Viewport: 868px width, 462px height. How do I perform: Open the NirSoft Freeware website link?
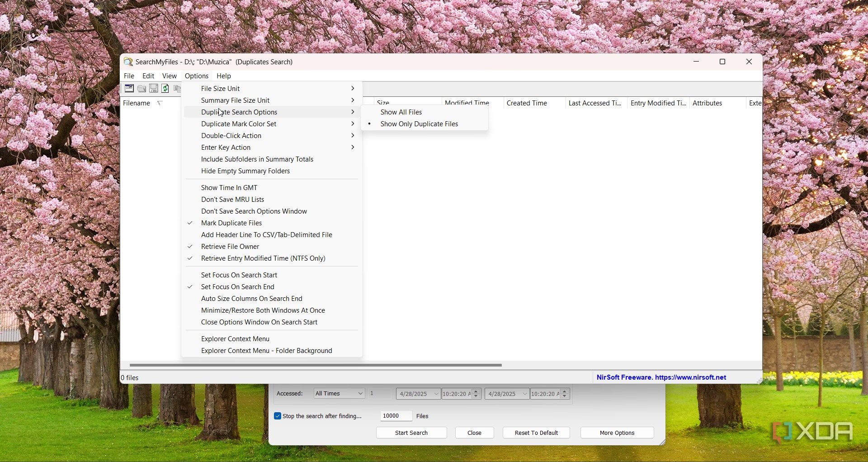[x=661, y=377]
